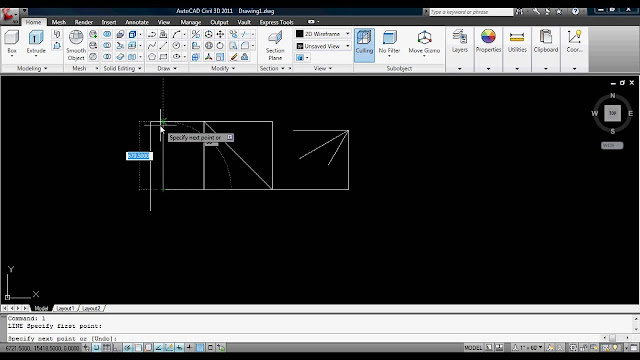640x360 pixels.
Task: Click the keyword search input field
Action: pyautogui.click(x=471, y=12)
